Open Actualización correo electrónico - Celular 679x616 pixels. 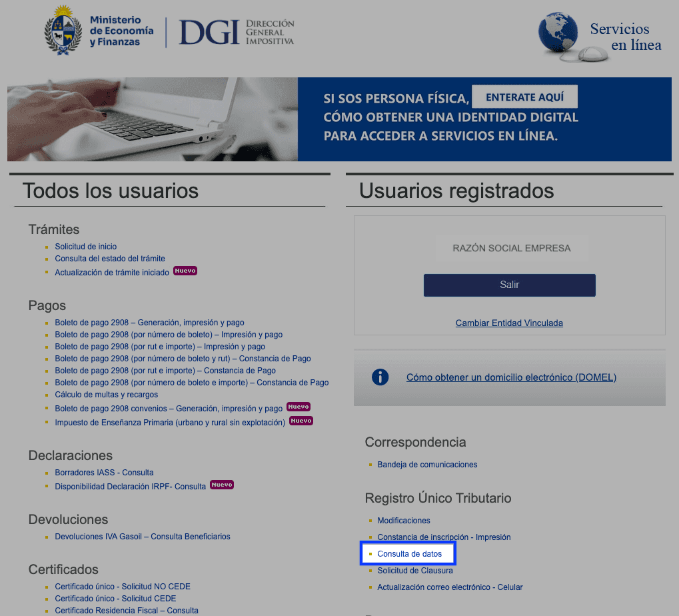click(x=450, y=587)
